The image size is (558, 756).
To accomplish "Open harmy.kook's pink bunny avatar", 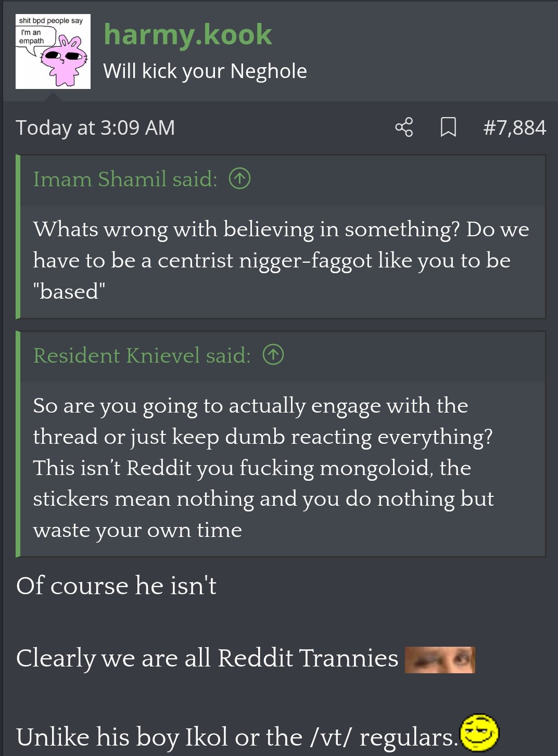I will tap(53, 52).
